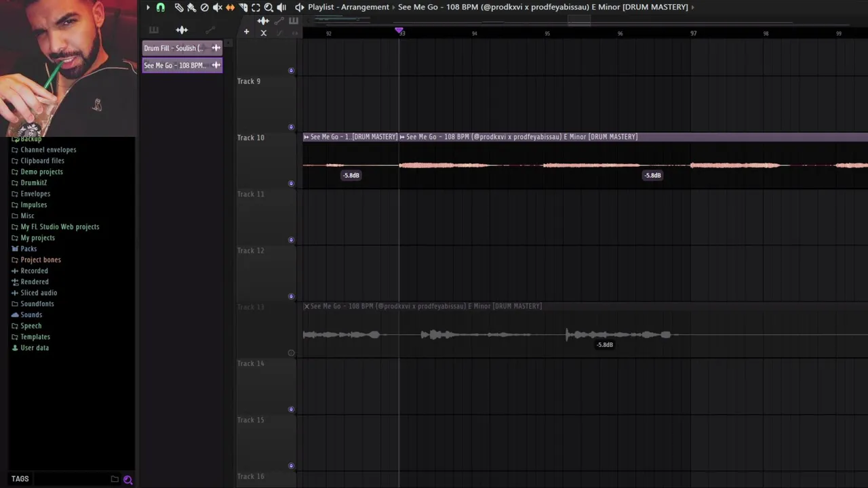Click the Track 13 header label
This screenshot has height=488, width=868.
click(x=251, y=307)
